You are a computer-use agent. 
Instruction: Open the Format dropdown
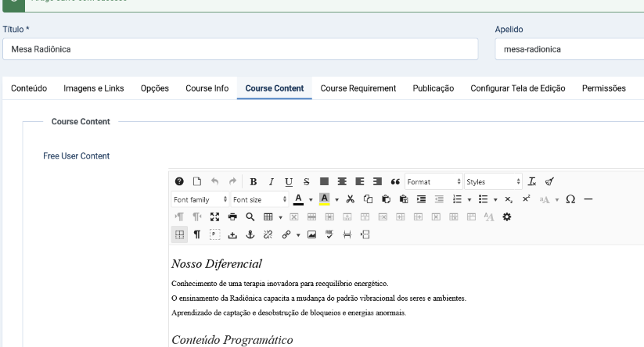[x=433, y=181]
